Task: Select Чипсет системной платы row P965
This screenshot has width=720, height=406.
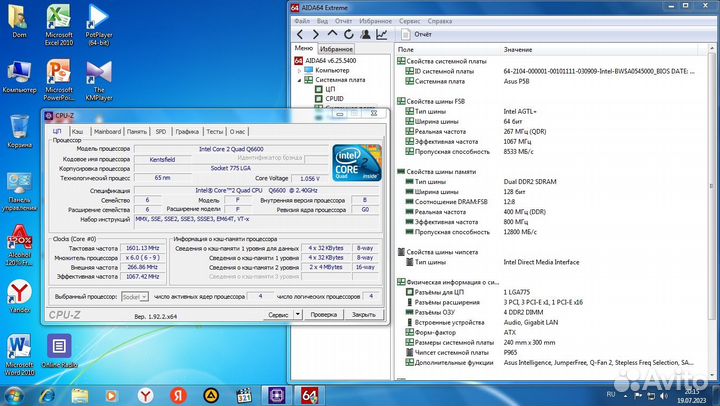Action: tap(551, 352)
